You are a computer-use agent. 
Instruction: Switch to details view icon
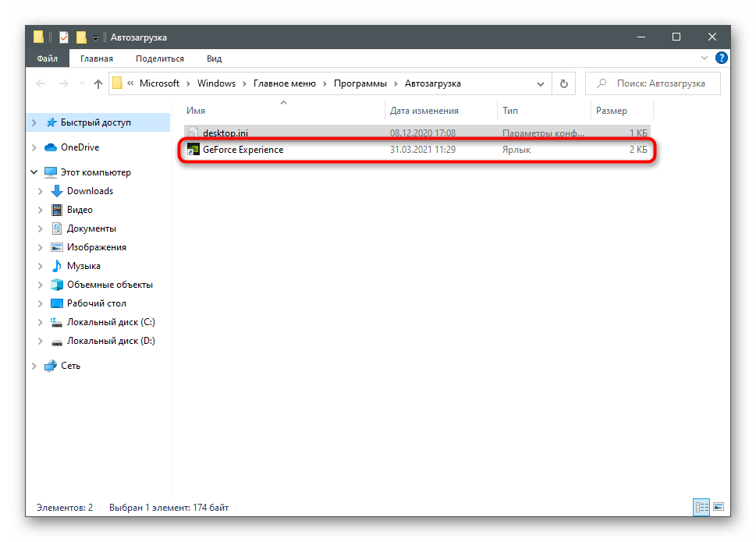pyautogui.click(x=701, y=508)
